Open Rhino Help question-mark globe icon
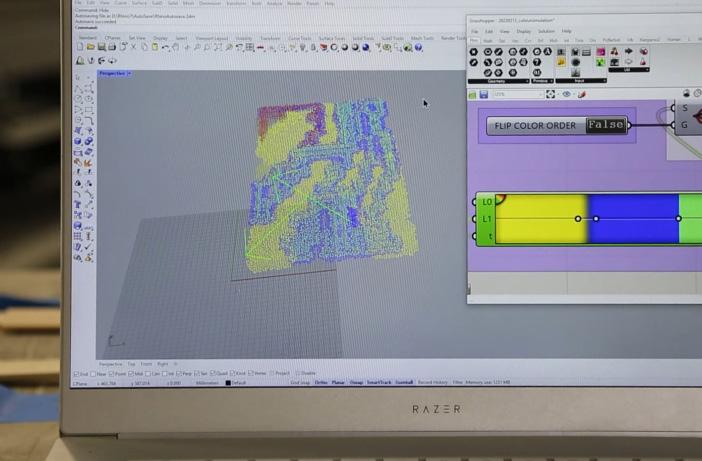 coord(419,47)
